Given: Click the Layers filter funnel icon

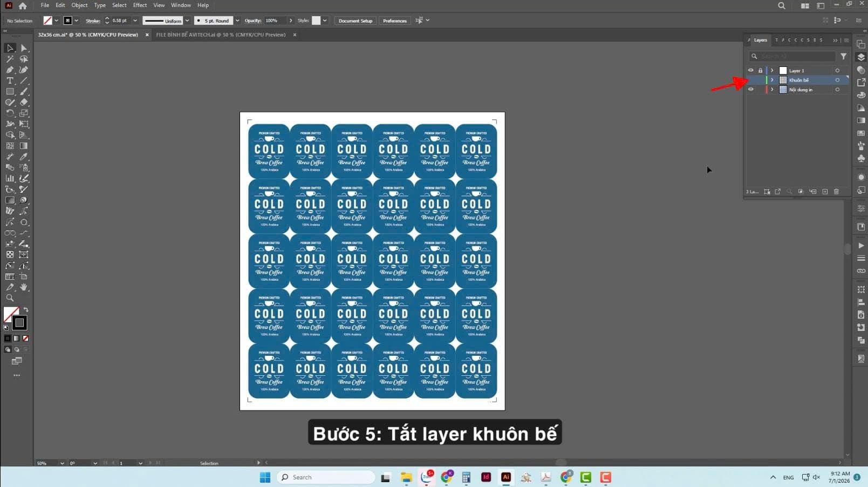Looking at the screenshot, I should (843, 56).
